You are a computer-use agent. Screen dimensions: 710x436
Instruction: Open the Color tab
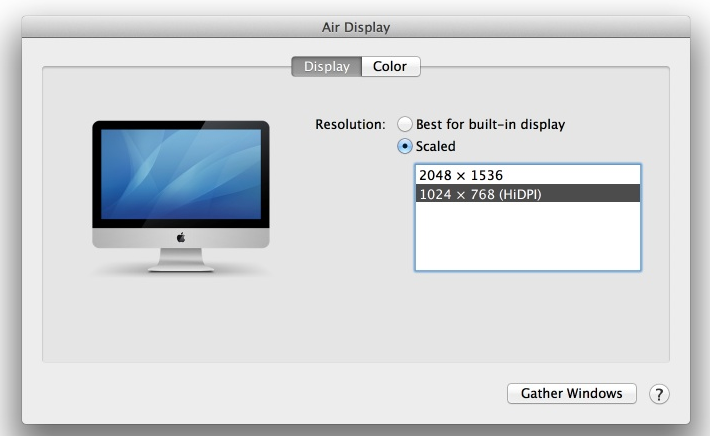click(391, 67)
